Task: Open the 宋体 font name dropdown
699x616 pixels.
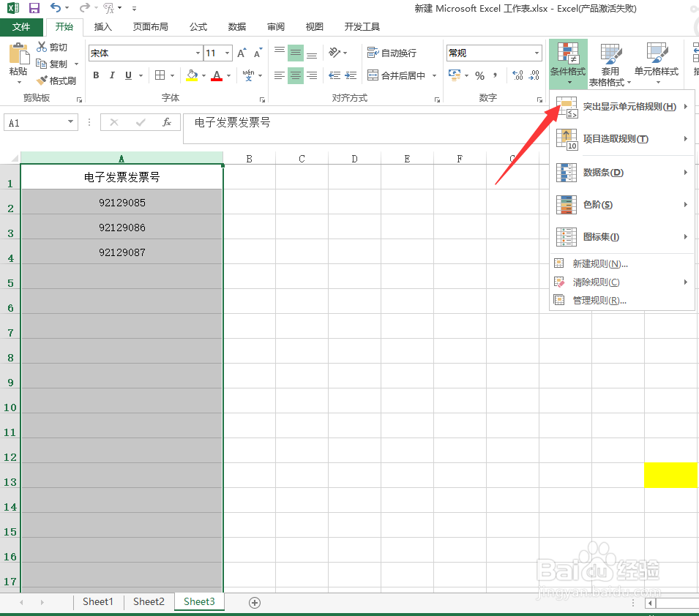Action: [x=197, y=53]
